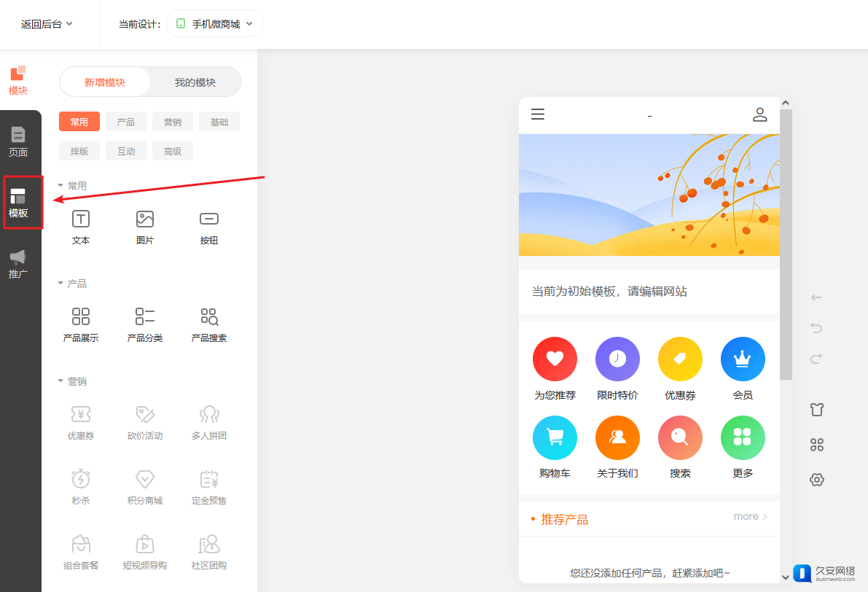Select the 营销 category filter
This screenshot has height=592, width=868.
click(173, 122)
